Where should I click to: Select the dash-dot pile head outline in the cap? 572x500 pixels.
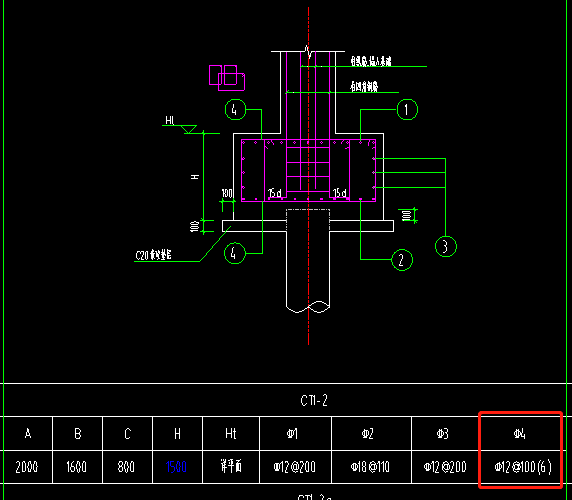308,220
